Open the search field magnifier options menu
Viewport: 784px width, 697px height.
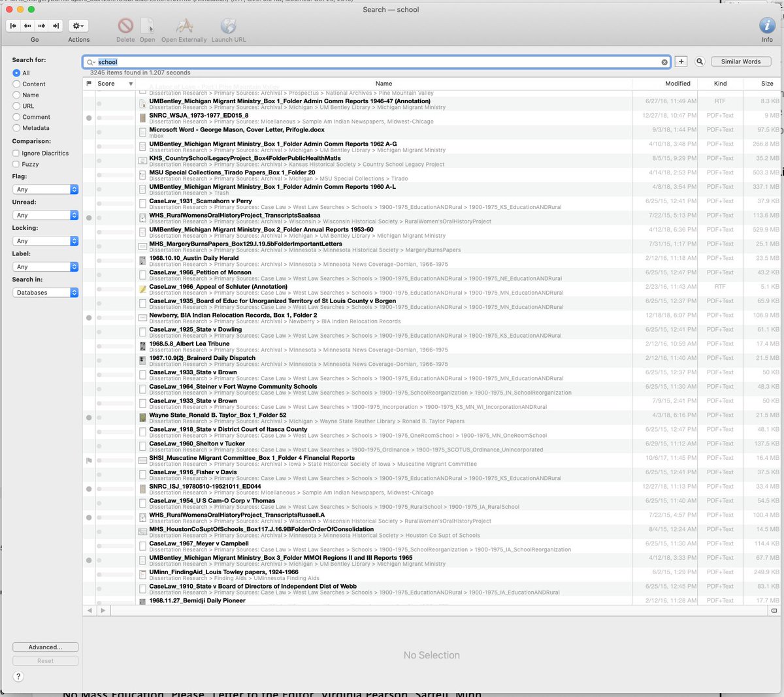pos(91,62)
